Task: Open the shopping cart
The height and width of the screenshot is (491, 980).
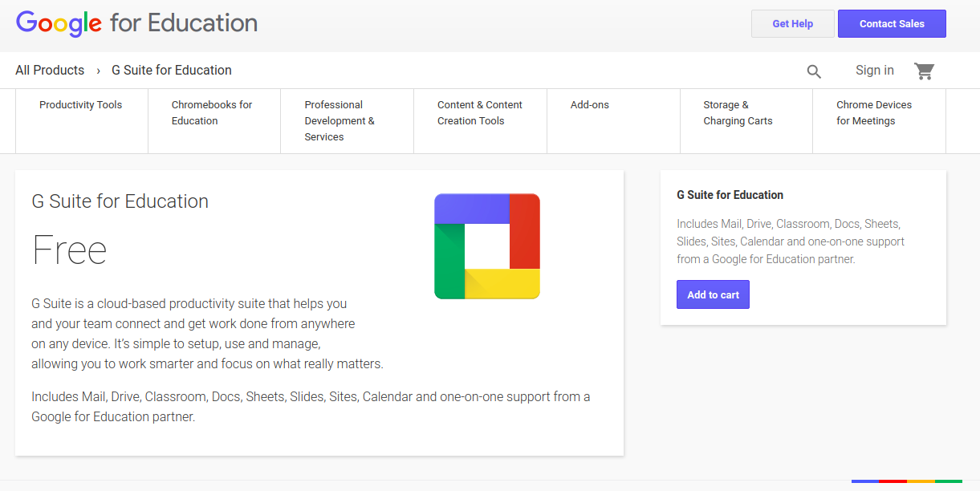Action: click(x=924, y=71)
